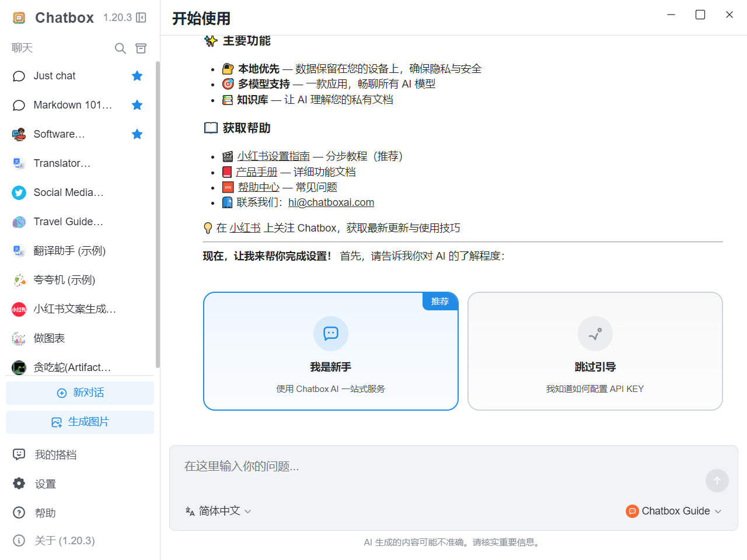
Task: Open 我的搭档 copilots menu item
Action: [80, 454]
